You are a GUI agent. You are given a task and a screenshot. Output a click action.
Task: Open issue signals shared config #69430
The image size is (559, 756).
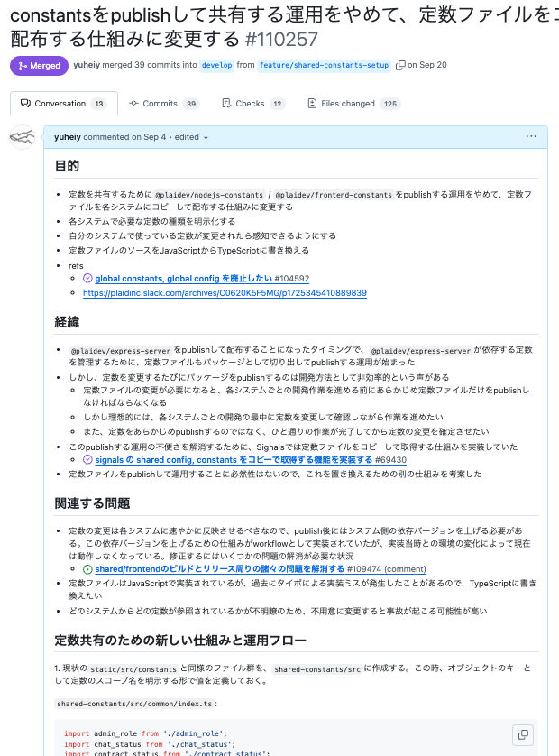[251, 459]
